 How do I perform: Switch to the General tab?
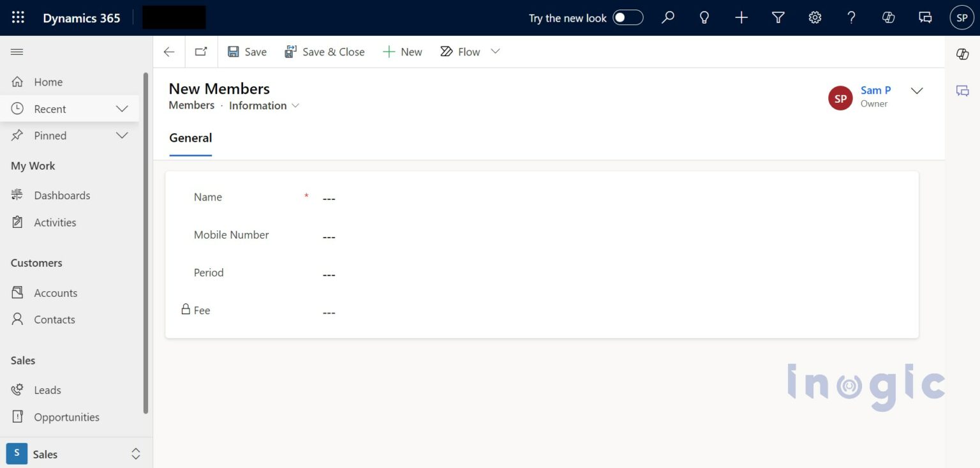point(190,138)
